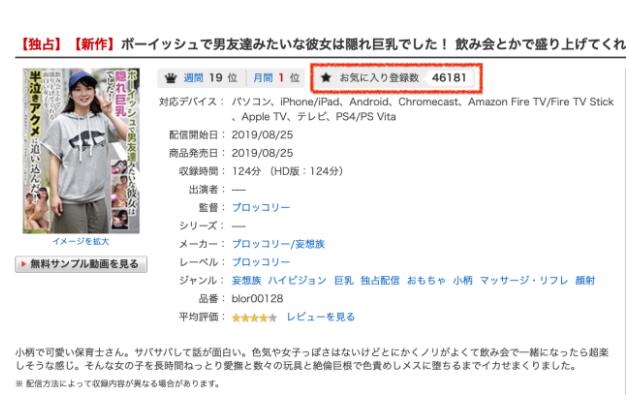
Task: Select the 独占配信 genre tag
Action: (380, 280)
